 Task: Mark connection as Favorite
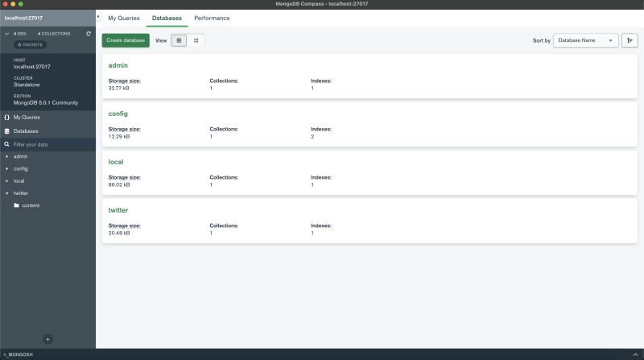click(x=30, y=44)
